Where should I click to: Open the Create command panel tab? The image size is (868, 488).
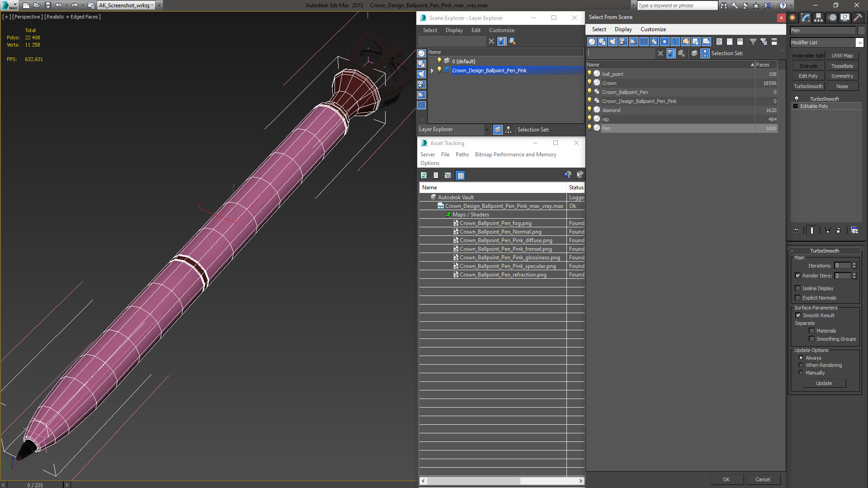click(793, 18)
